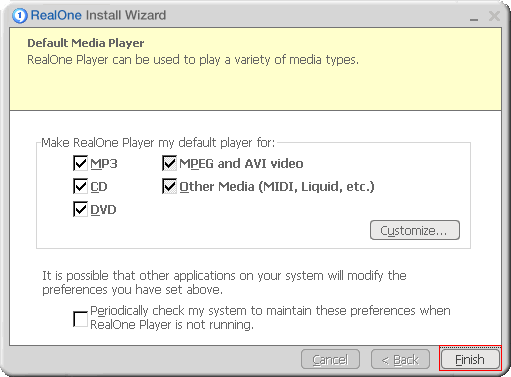Open the Customize... options
This screenshot has height=377, width=511.
[x=415, y=230]
